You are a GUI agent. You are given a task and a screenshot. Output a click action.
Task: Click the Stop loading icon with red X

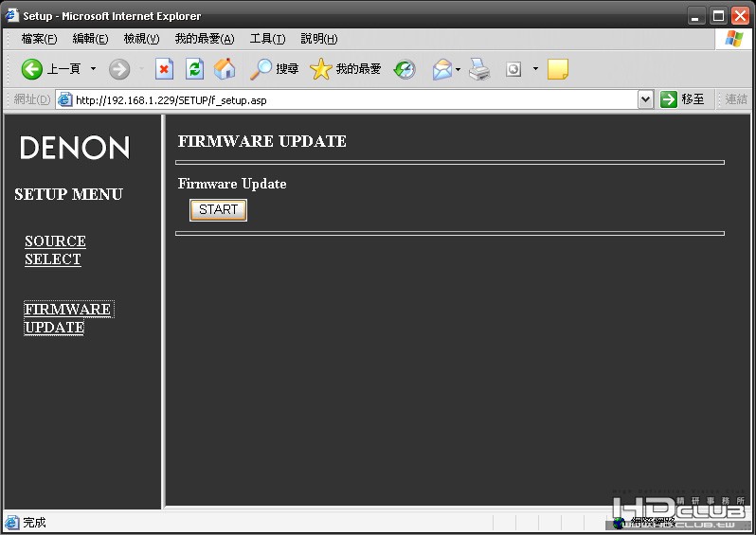(164, 69)
